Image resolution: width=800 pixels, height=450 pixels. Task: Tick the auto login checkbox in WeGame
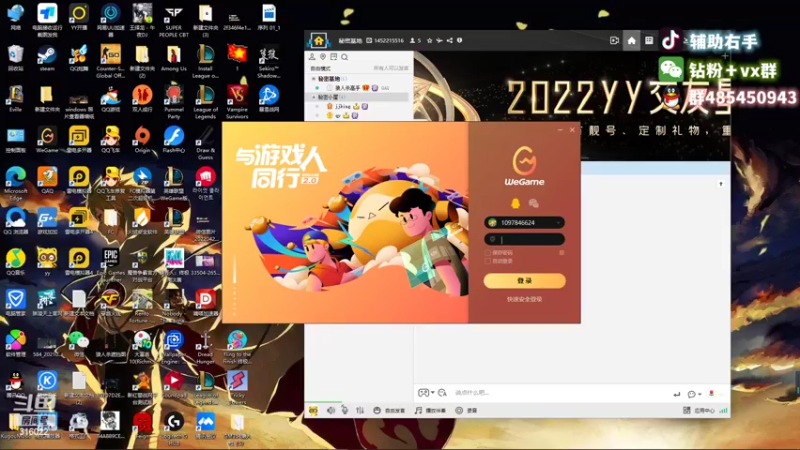488,261
